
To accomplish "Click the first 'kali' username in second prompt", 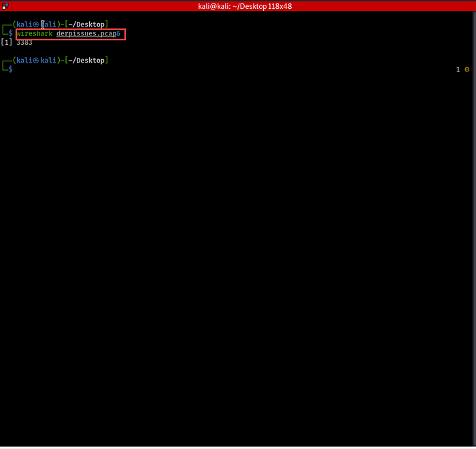I will 23,61.
